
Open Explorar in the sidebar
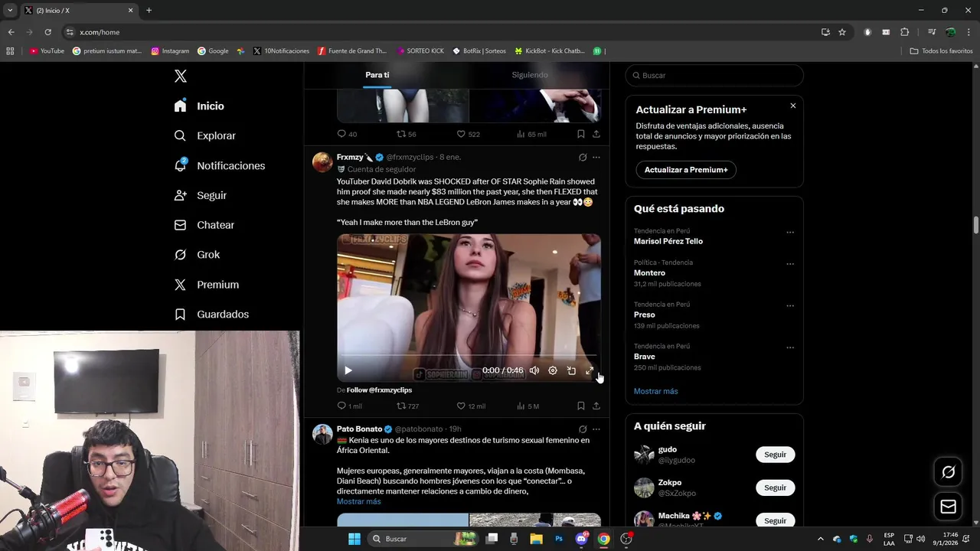point(205,135)
